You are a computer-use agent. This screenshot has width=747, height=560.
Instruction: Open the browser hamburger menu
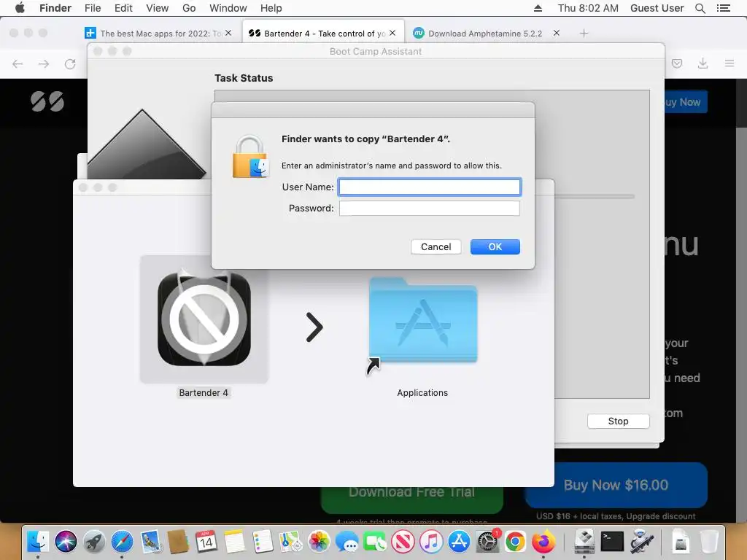729,63
